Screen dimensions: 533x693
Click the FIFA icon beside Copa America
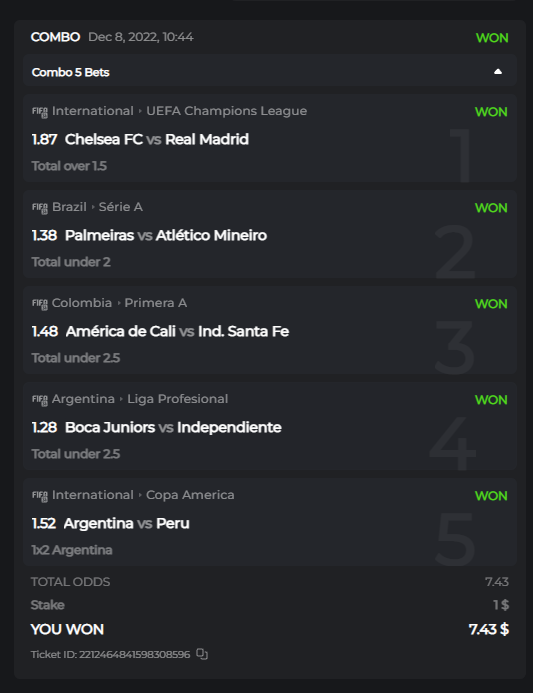point(40,495)
